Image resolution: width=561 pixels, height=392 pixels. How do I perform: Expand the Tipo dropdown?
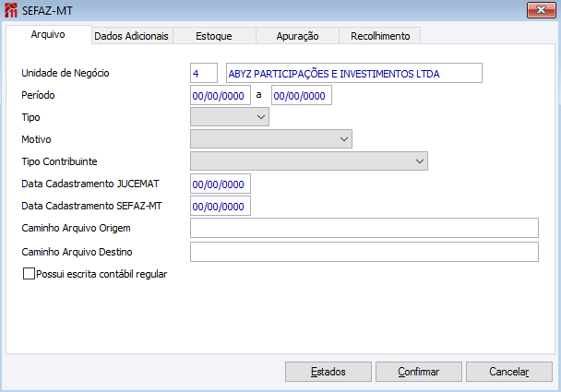(x=230, y=117)
